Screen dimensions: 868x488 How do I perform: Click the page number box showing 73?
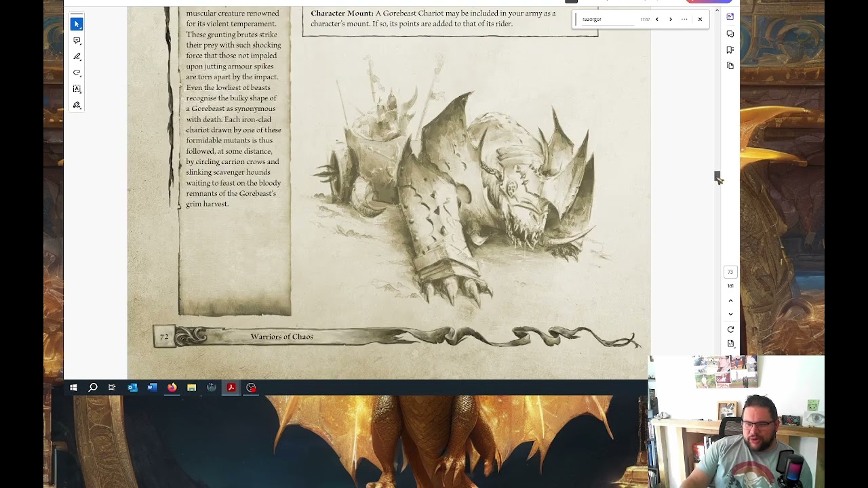tap(730, 272)
